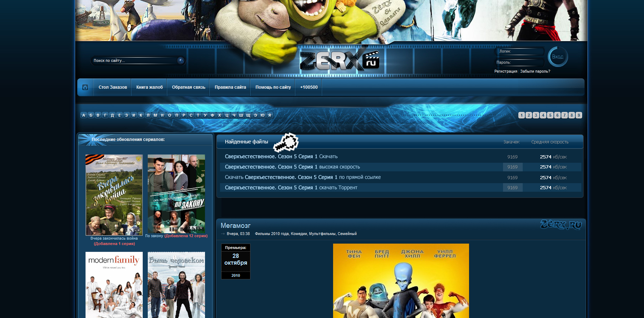Filter titles by letter Э

point(255,115)
